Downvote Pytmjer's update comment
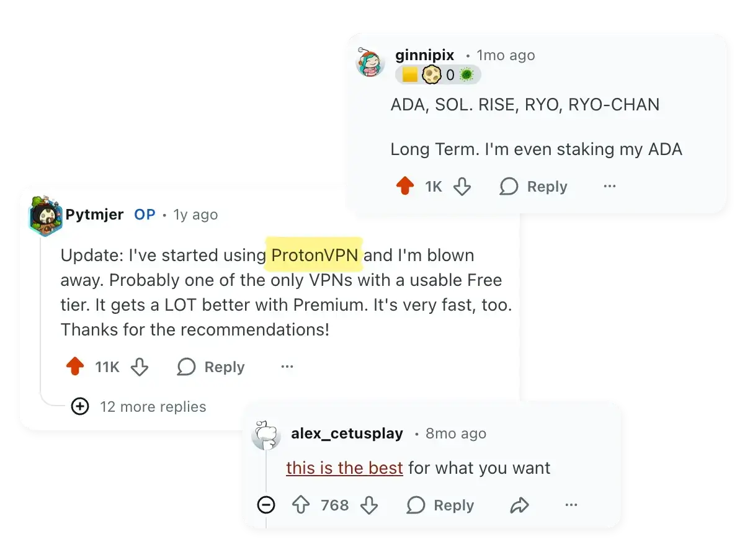The image size is (750, 560). [x=140, y=367]
